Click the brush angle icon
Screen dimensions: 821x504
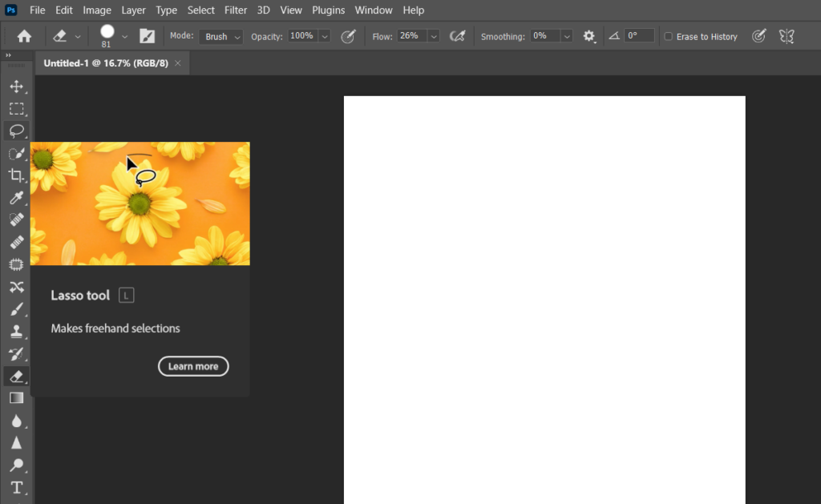point(613,36)
